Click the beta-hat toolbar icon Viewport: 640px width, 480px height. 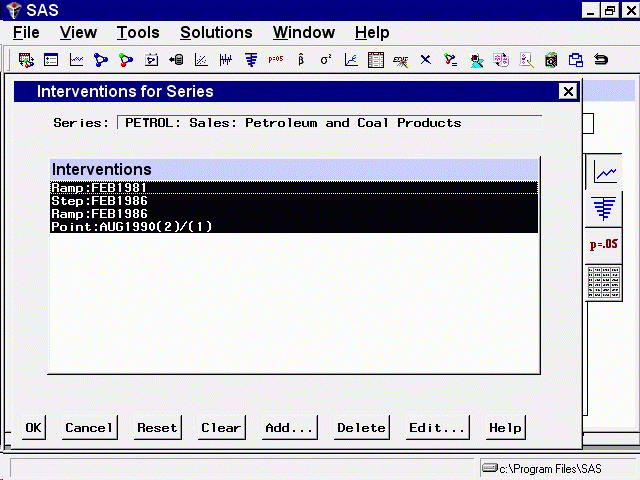click(x=301, y=60)
